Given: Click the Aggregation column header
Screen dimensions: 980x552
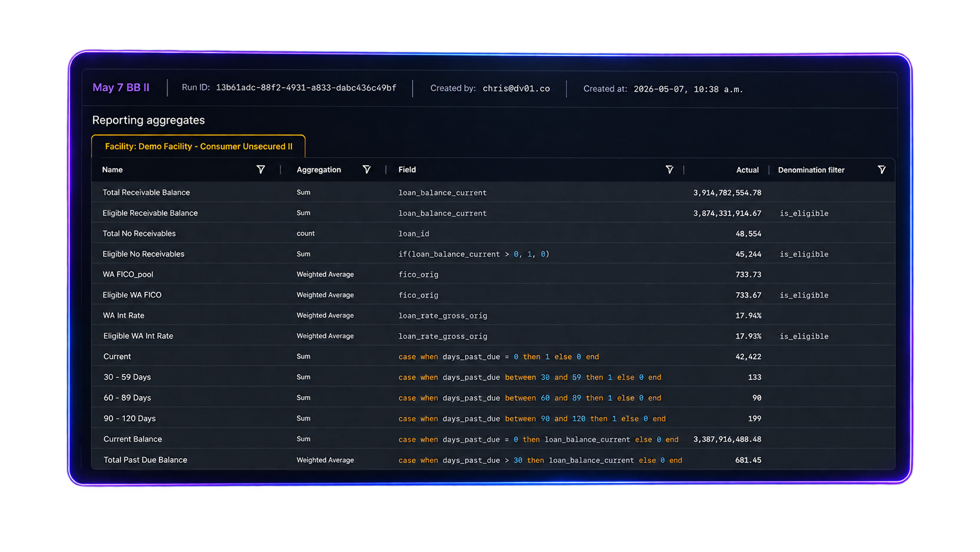Looking at the screenshot, I should pyautogui.click(x=318, y=170).
